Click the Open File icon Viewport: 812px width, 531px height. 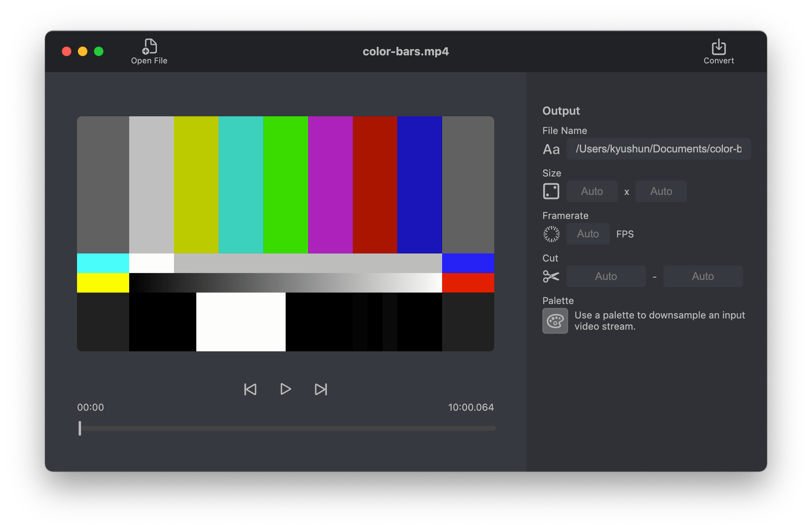[x=149, y=47]
